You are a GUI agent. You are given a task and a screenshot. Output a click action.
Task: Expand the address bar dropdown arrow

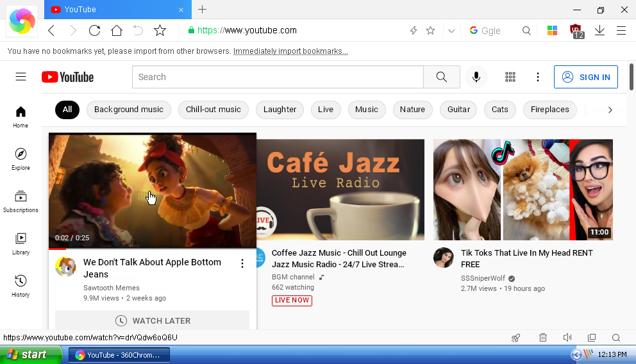pos(451,31)
